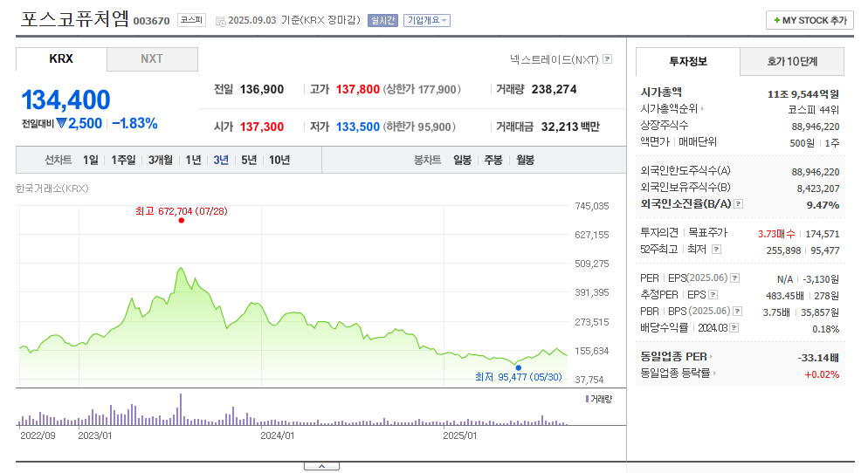The image size is (868, 473).
Task: Open help icon beside 추정PER EPS
Action: point(713,295)
